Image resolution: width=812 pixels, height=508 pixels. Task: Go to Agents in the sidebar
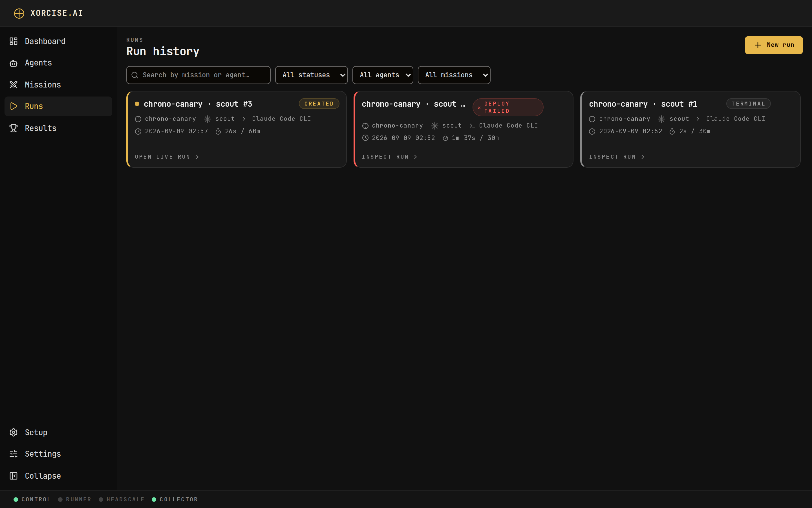click(x=58, y=63)
